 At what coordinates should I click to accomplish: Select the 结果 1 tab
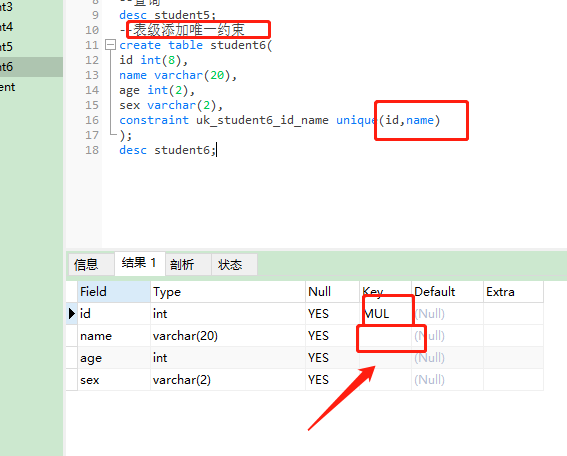point(140,264)
